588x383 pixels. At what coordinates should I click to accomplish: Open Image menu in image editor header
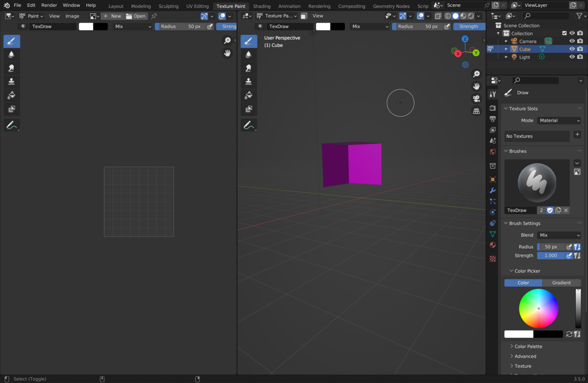(x=72, y=16)
